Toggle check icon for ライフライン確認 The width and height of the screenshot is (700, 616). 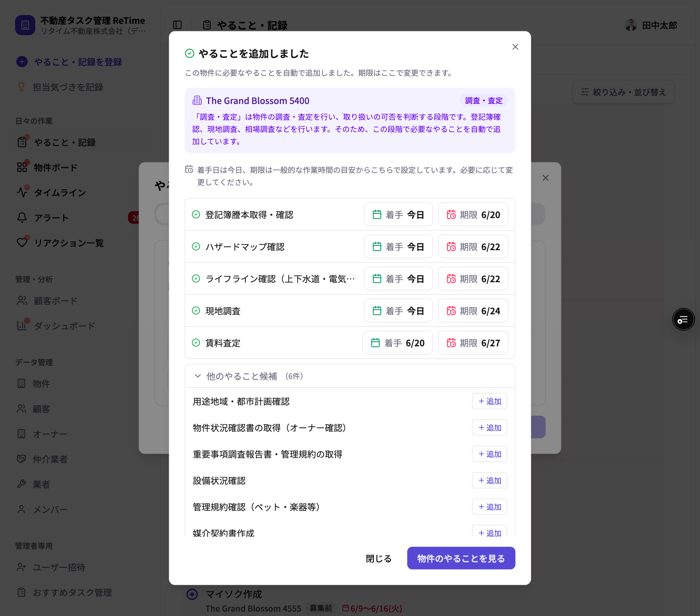(x=196, y=278)
